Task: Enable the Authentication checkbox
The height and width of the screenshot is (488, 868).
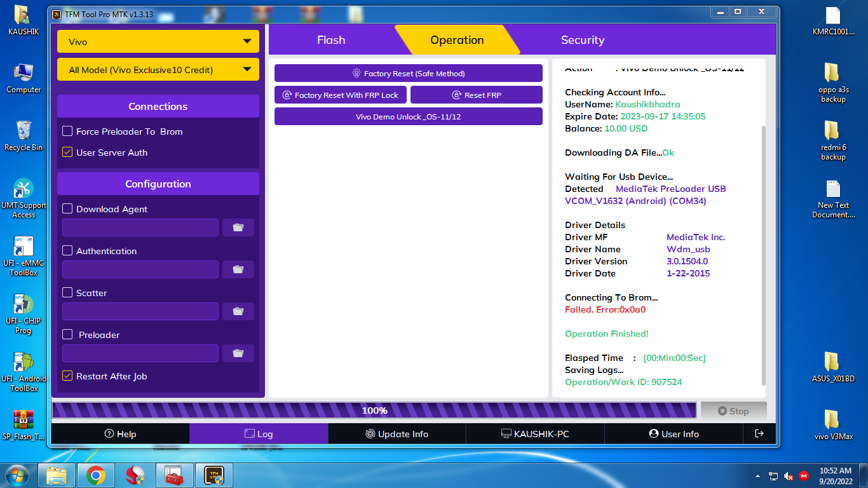Action: click(67, 250)
